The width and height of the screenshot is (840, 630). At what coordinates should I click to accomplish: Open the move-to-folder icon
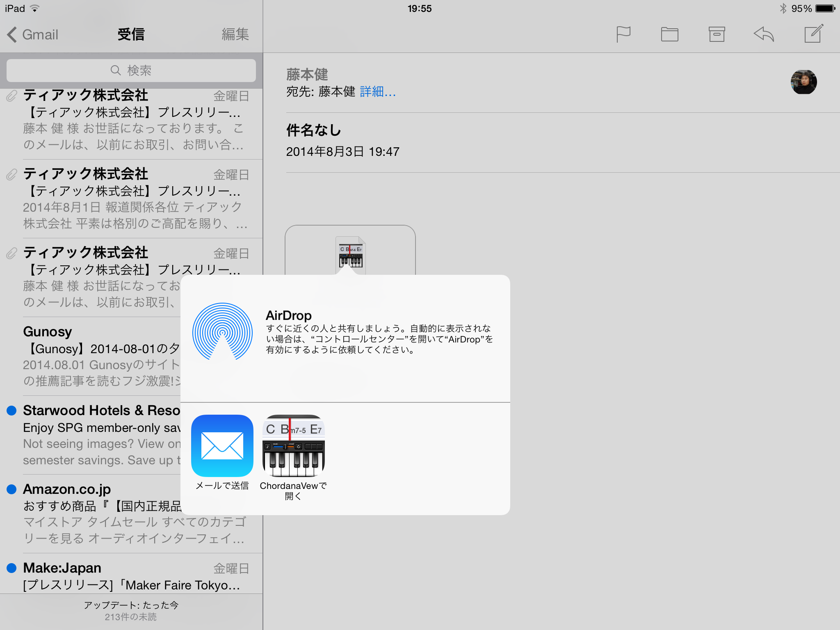[669, 34]
